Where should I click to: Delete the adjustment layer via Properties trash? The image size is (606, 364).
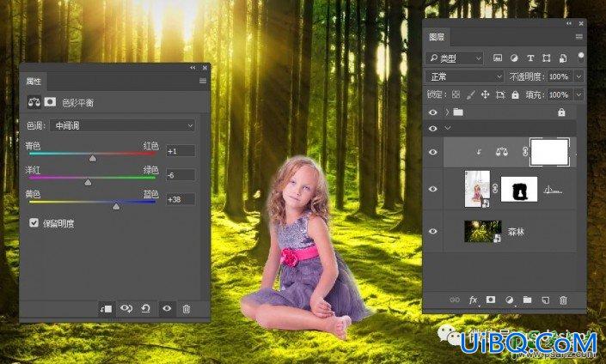click(x=187, y=309)
